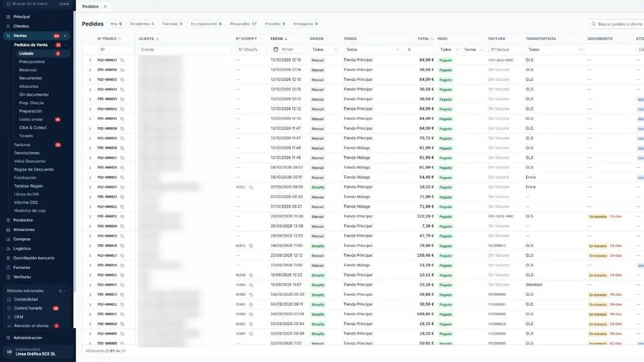Viewport: 644px width, 362px height.
Task: Open the Tienda filter dropdown
Action: (x=372, y=49)
